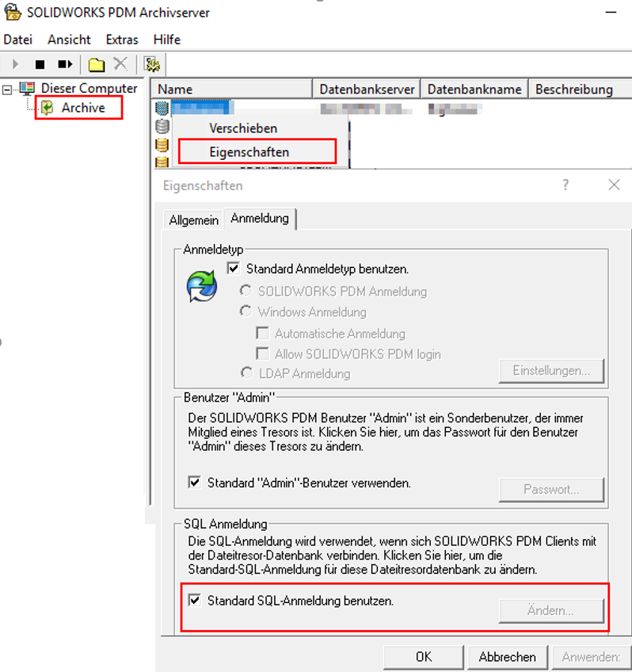The height and width of the screenshot is (672, 632).
Task: Sort list by Datenbankserver column header
Action: coord(367,90)
